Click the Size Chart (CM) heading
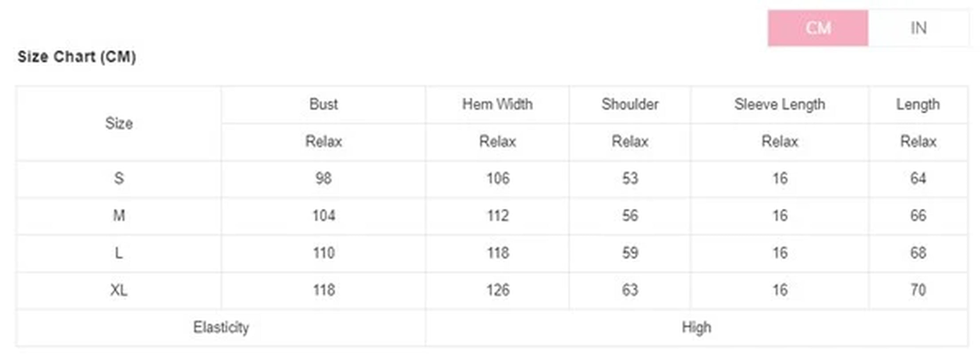Image resolution: width=980 pixels, height=355 pixels. click(x=77, y=57)
